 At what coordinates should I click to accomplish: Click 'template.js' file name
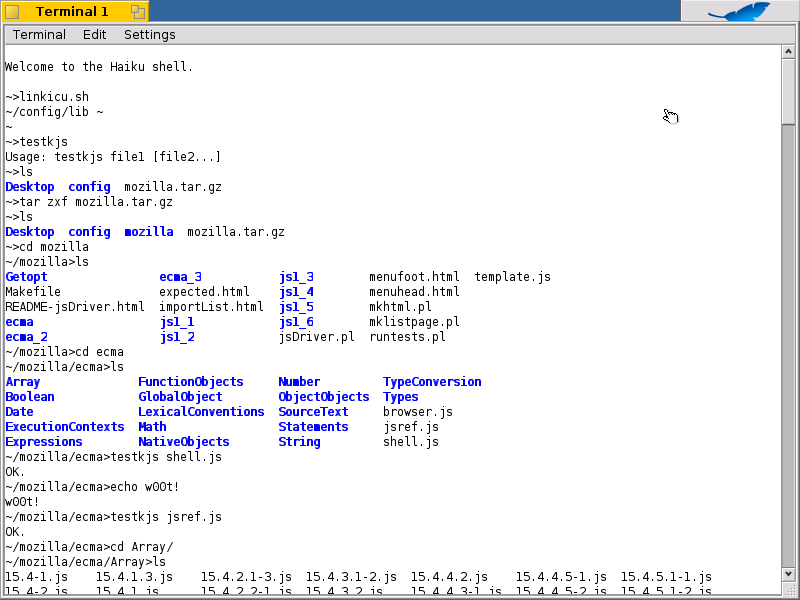(x=512, y=277)
